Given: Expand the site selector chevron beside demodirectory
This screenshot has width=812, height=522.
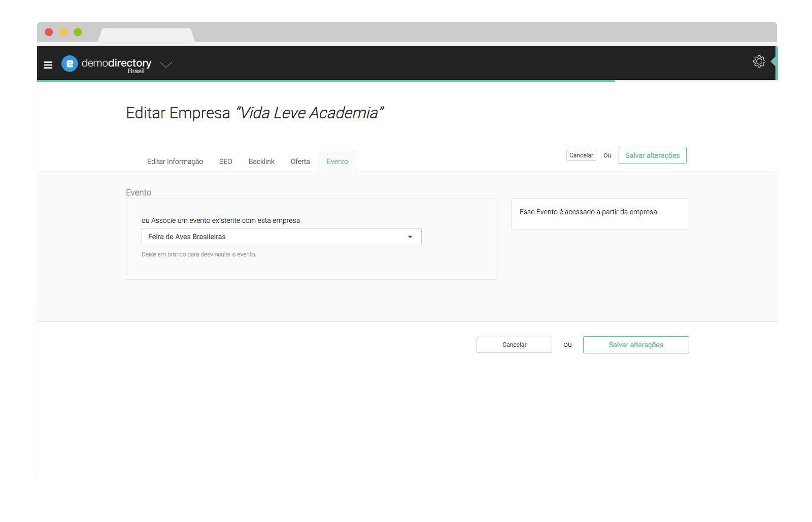Looking at the screenshot, I should point(166,64).
